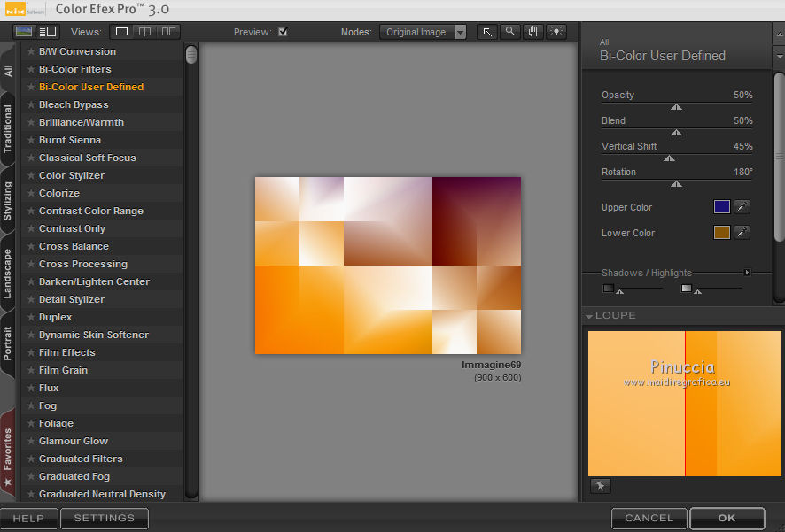The width and height of the screenshot is (785, 532).
Task: Select the pan hand tool
Action: (x=532, y=32)
